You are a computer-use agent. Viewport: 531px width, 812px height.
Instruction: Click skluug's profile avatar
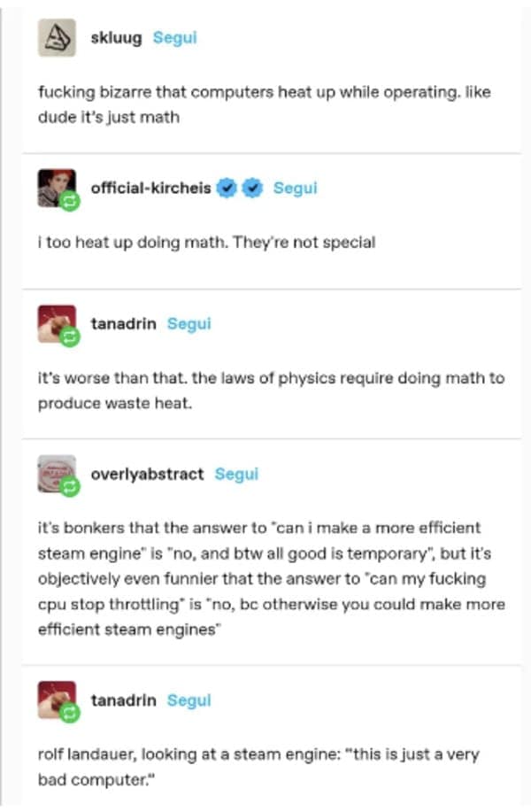[x=56, y=38]
